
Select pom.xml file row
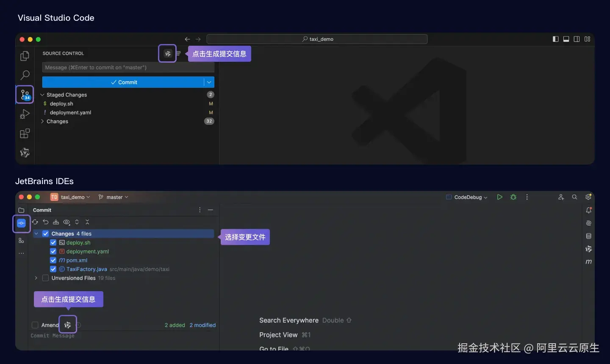click(x=124, y=260)
